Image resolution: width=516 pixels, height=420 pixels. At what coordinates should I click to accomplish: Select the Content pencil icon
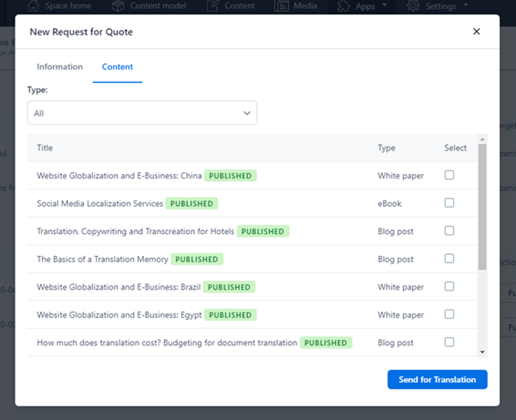212,6
